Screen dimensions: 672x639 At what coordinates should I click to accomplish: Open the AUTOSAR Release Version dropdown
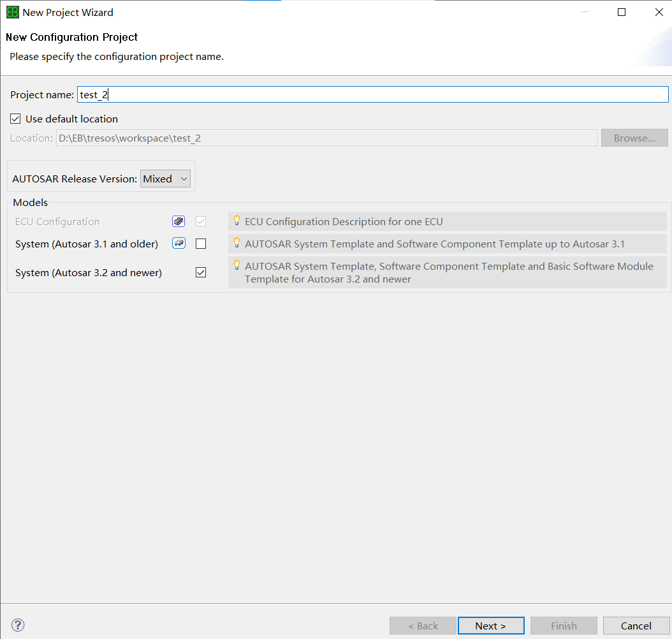coord(165,179)
